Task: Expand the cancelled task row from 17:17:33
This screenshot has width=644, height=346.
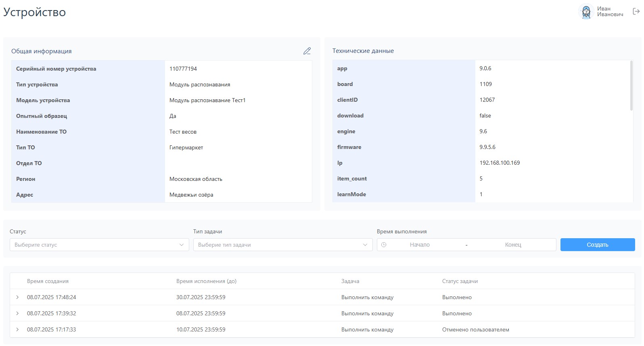Action: (17, 329)
